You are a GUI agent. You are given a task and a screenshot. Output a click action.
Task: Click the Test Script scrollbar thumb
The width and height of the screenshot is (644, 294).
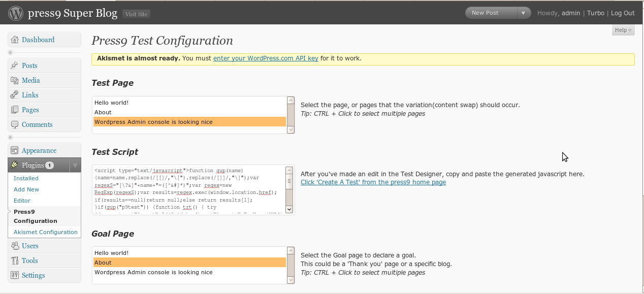coord(289,181)
